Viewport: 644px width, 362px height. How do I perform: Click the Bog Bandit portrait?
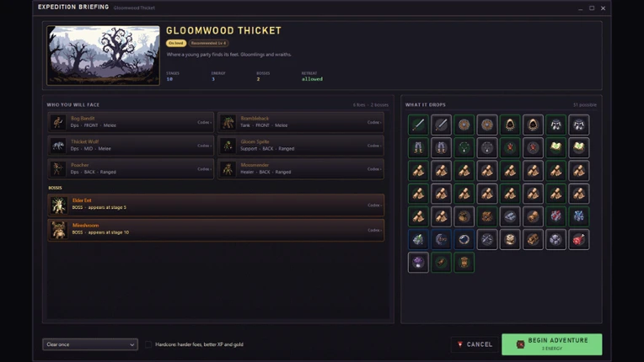click(x=58, y=122)
